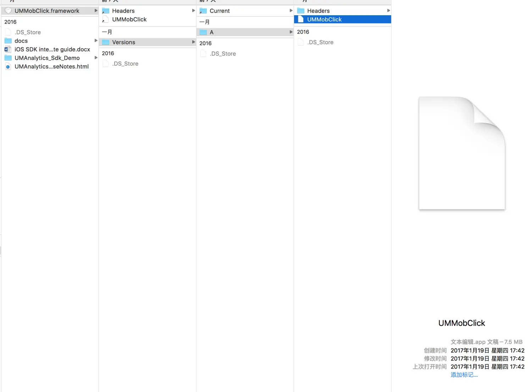
Task: Click the 修改时间 date value
Action: 487,358
